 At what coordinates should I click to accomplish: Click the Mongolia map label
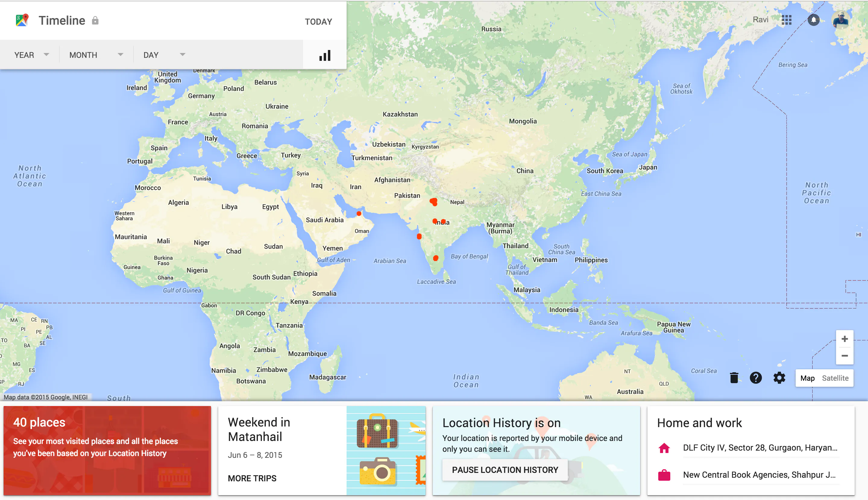coord(523,121)
